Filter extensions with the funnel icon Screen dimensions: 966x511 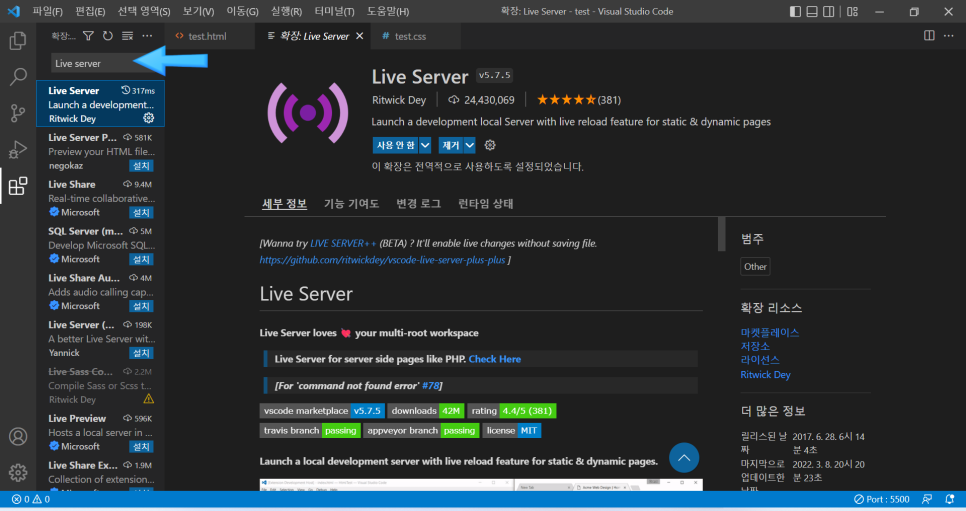[x=88, y=36]
